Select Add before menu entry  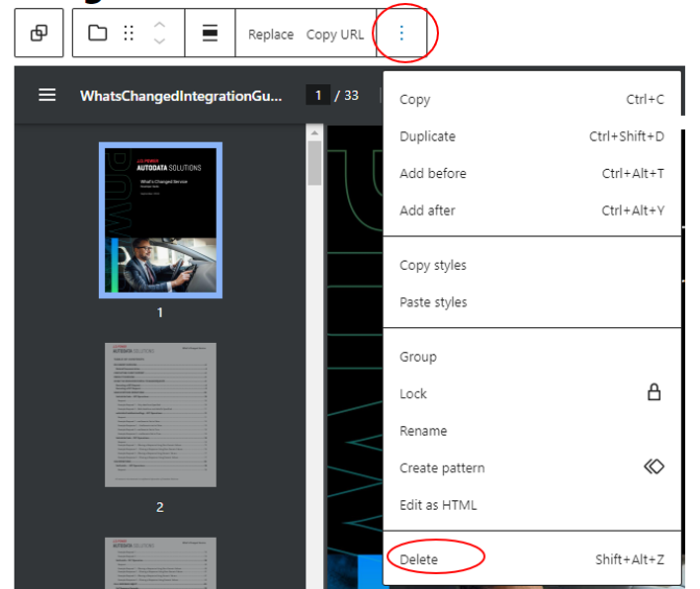click(x=432, y=174)
